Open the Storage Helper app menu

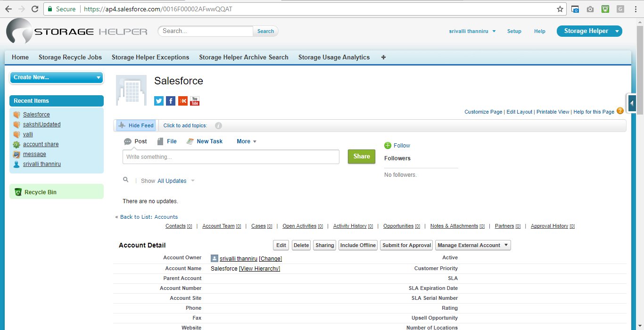(589, 31)
